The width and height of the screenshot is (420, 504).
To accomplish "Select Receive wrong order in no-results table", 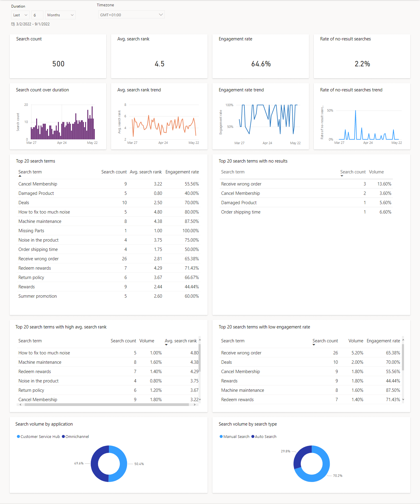I will click(306, 184).
